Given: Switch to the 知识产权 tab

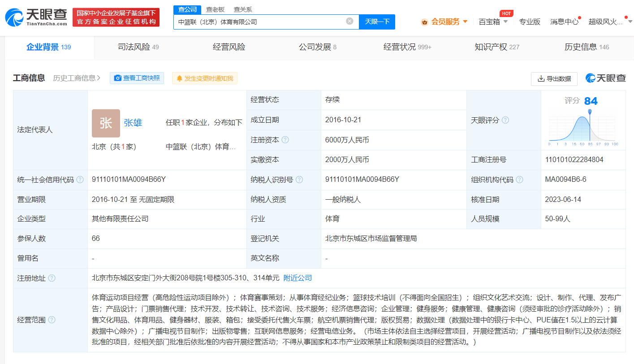Looking at the screenshot, I should pos(497,47).
